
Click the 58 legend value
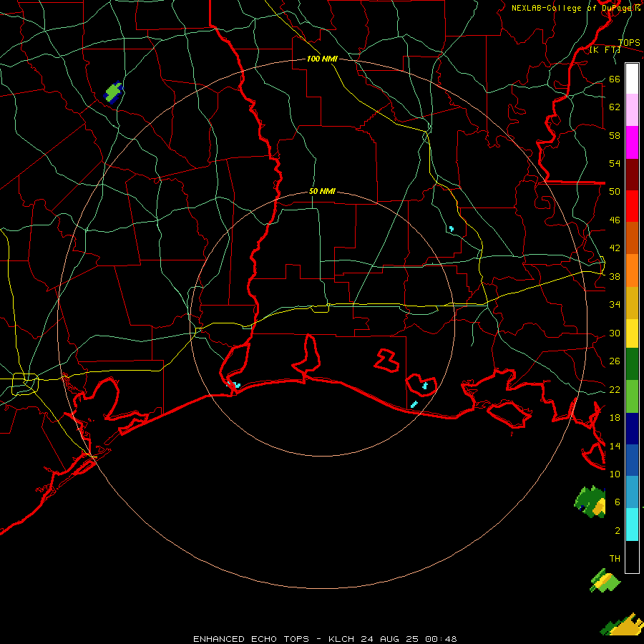point(615,135)
